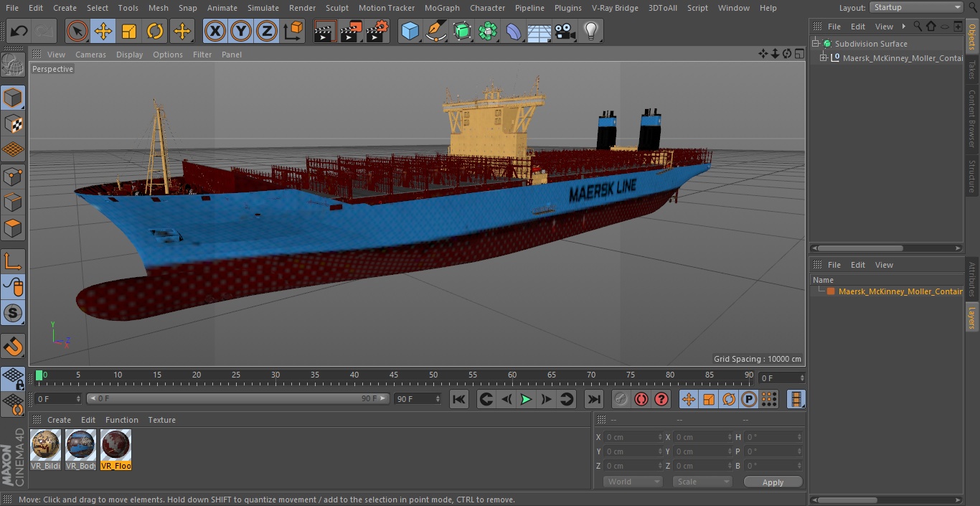Image resolution: width=980 pixels, height=506 pixels.
Task: Switch to Model mode
Action: pyautogui.click(x=13, y=98)
